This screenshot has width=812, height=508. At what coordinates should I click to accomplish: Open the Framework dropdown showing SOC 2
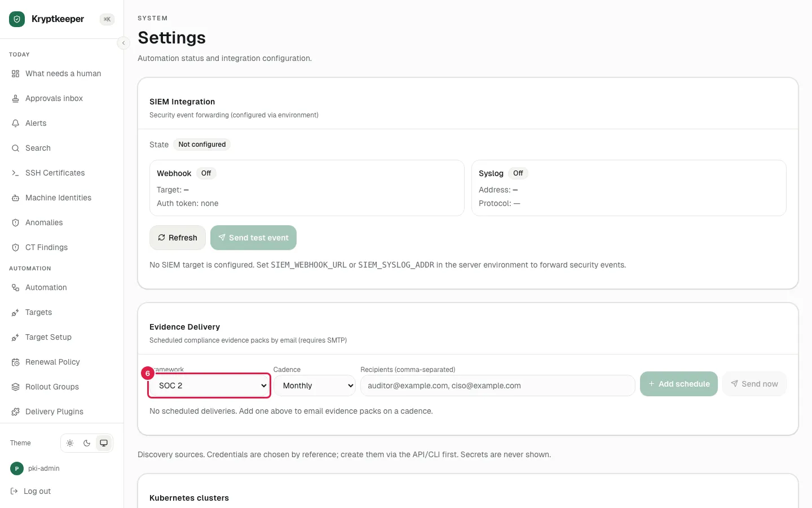click(209, 386)
